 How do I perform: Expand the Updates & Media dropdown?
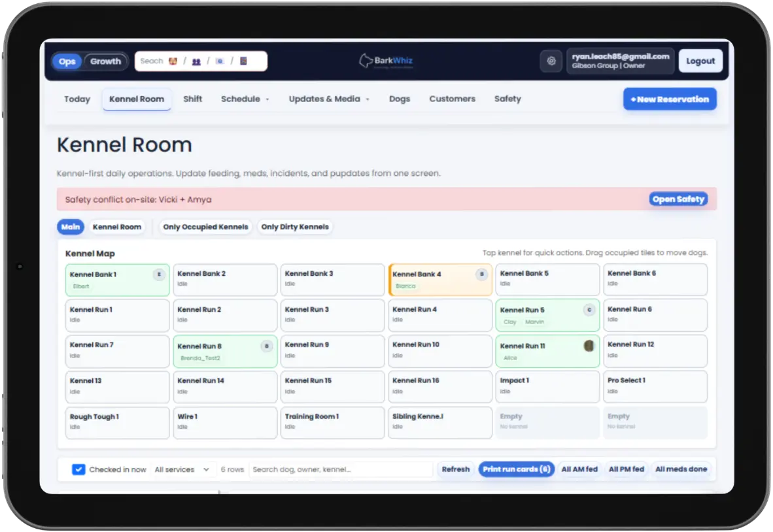(x=329, y=99)
